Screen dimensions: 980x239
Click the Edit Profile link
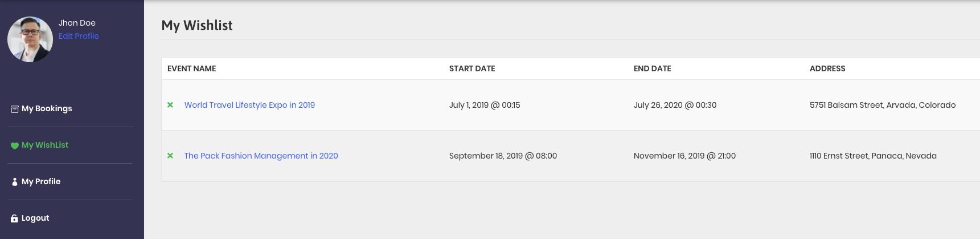pyautogui.click(x=79, y=36)
